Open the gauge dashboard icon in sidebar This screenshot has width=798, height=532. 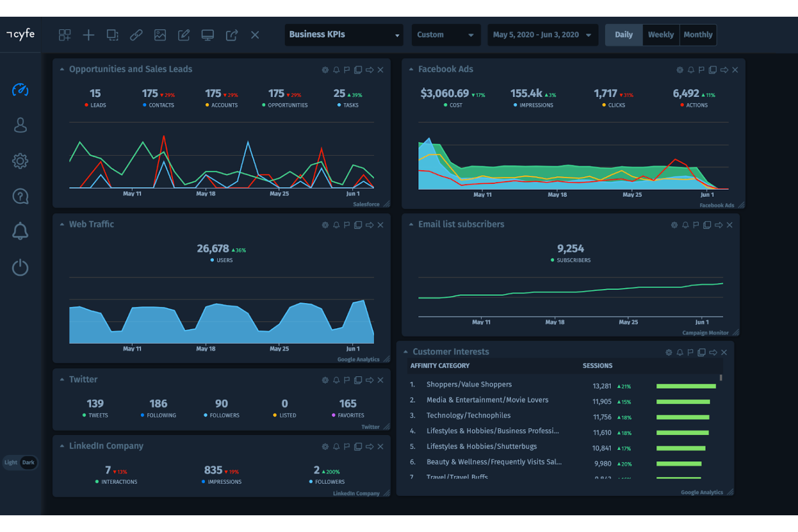tap(20, 89)
